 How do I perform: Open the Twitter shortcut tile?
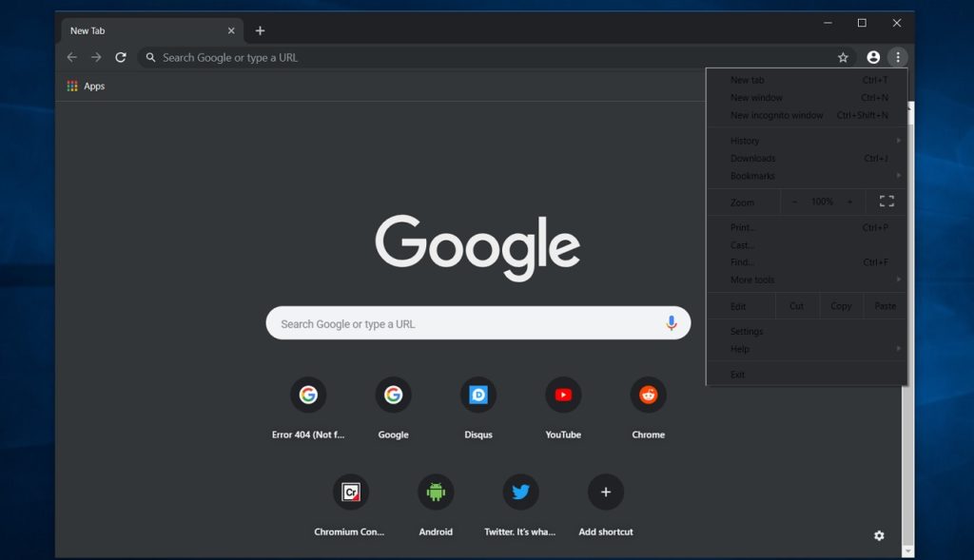click(x=520, y=492)
